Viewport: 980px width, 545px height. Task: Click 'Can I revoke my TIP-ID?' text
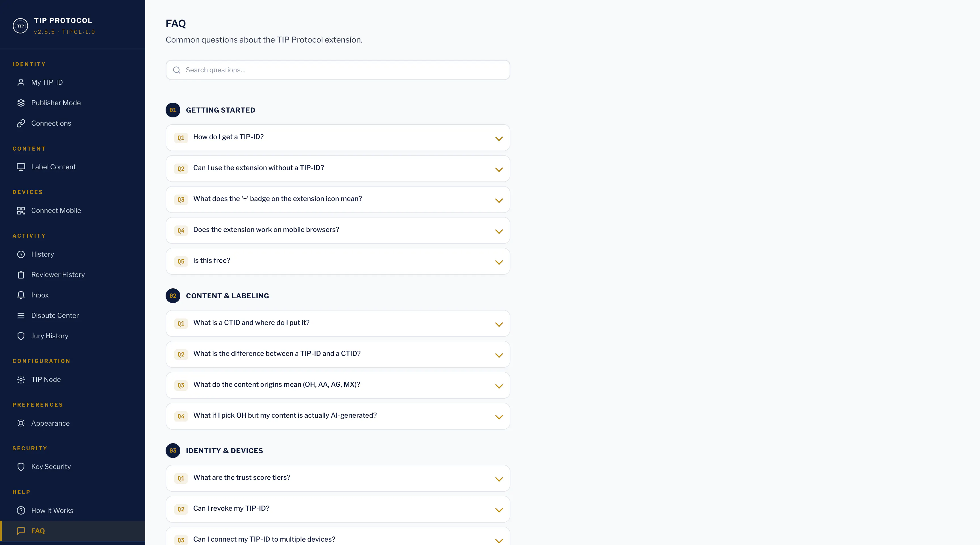231,508
